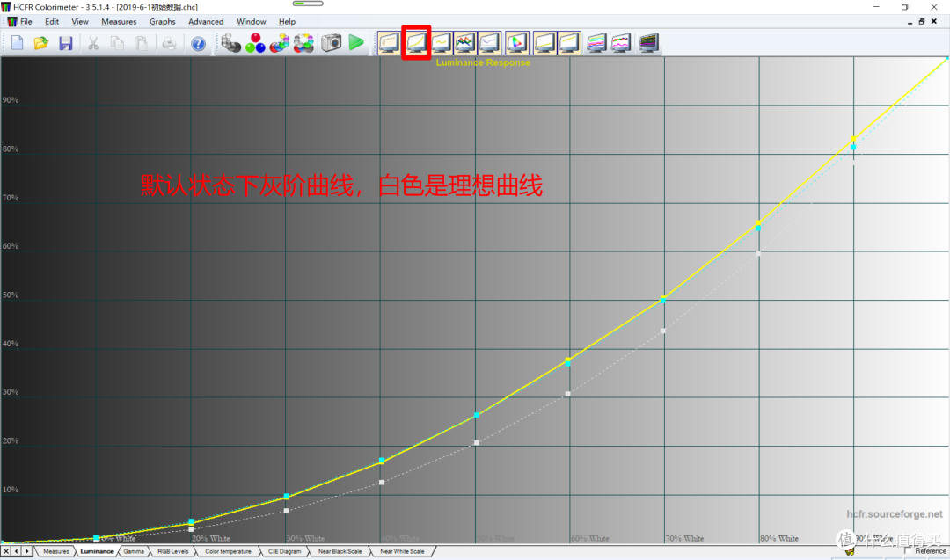950x560 pixels.
Task: Select the Color temperature tab
Action: click(228, 551)
